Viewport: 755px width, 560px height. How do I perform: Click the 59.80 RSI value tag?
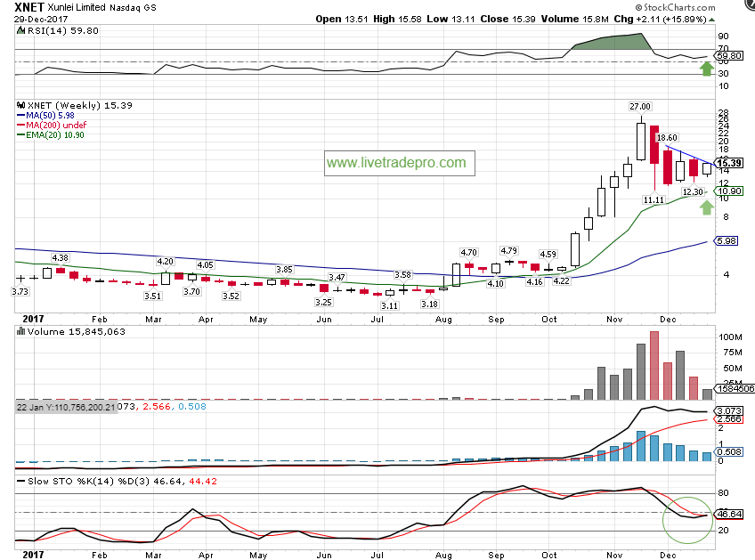point(729,55)
